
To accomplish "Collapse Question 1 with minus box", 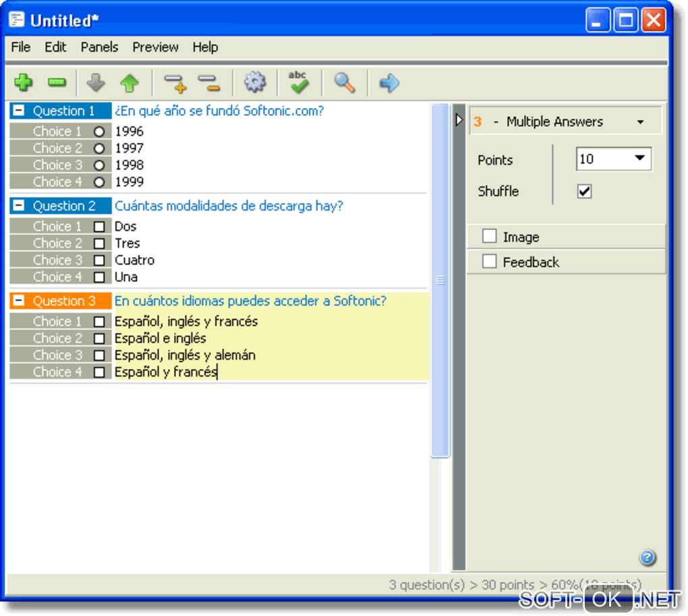I will click(x=18, y=111).
